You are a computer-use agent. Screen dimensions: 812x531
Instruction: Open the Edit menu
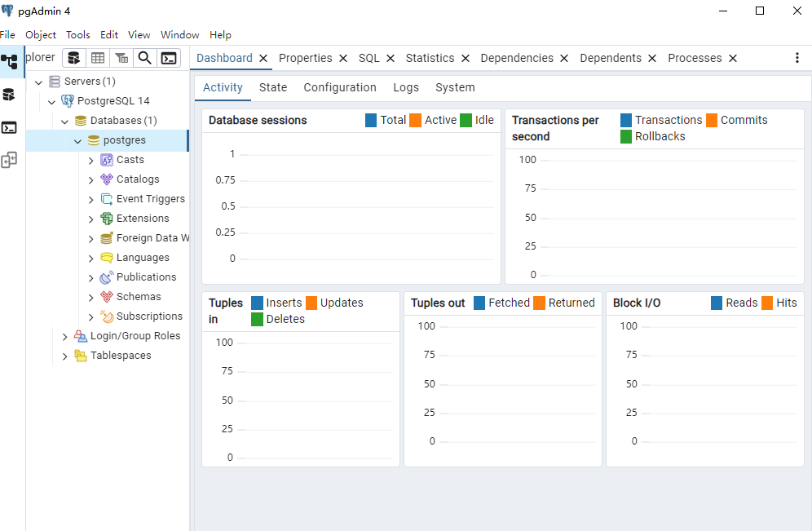(108, 35)
